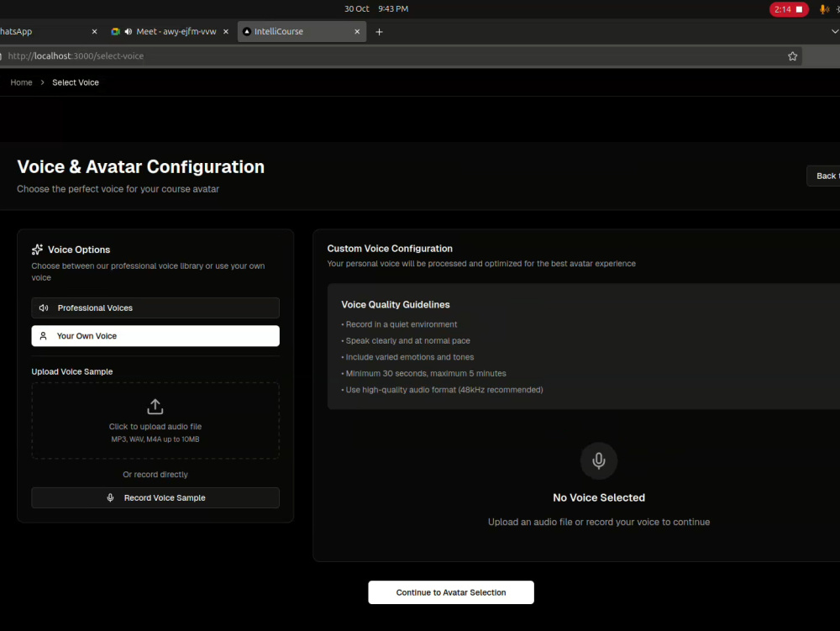This screenshot has width=840, height=631.
Task: Click Select Voice breadcrumb
Action: point(76,82)
